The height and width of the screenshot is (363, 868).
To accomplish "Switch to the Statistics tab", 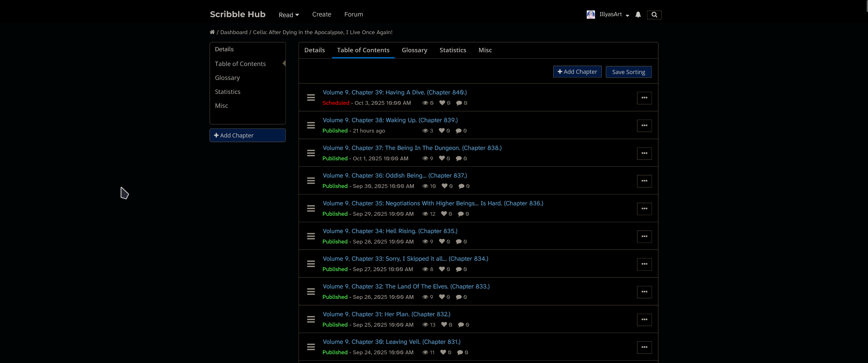I will [452, 50].
